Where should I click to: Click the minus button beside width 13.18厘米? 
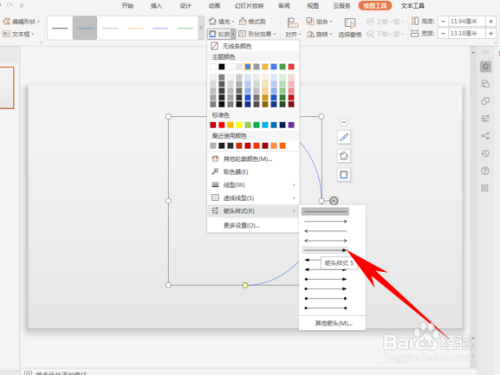click(x=443, y=34)
